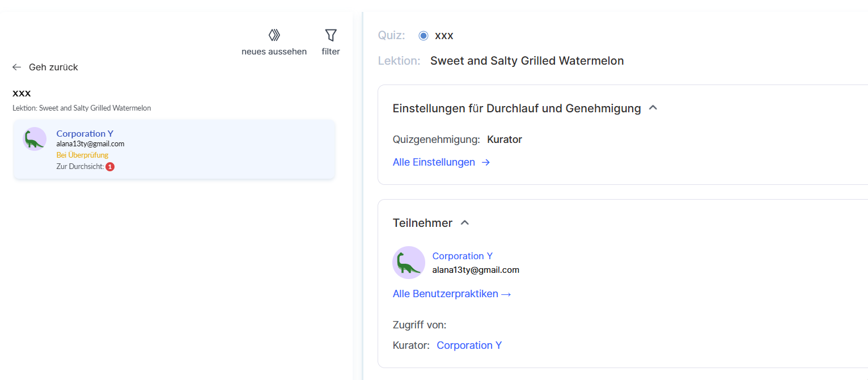868x380 pixels.
Task: Click the arrow icon after Alle Einstellungen
Action: point(486,162)
